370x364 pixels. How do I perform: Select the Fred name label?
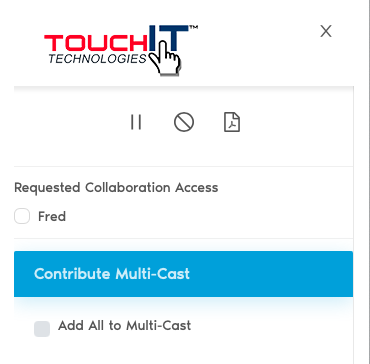[x=52, y=217]
